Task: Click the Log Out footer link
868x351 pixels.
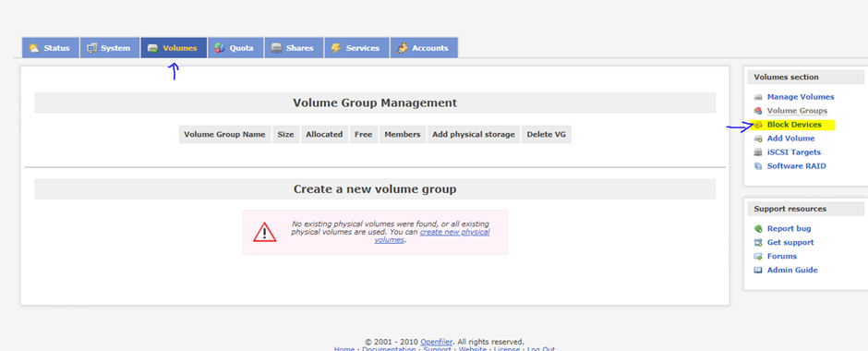Action: tap(541, 349)
